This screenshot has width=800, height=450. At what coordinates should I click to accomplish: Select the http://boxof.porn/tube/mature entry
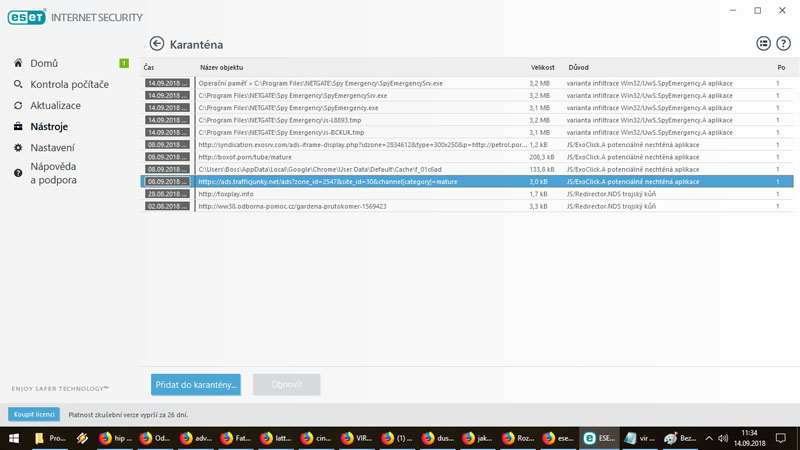pyautogui.click(x=467, y=157)
